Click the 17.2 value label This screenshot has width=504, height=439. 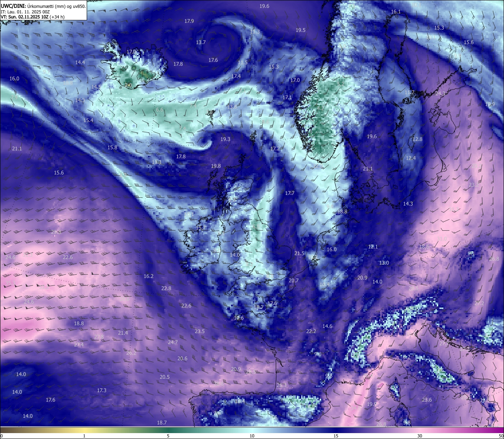point(276,149)
